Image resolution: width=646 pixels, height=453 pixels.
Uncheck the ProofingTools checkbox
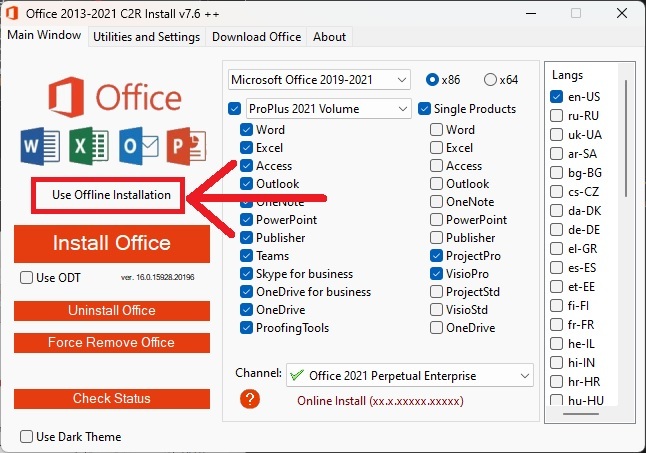click(x=246, y=328)
